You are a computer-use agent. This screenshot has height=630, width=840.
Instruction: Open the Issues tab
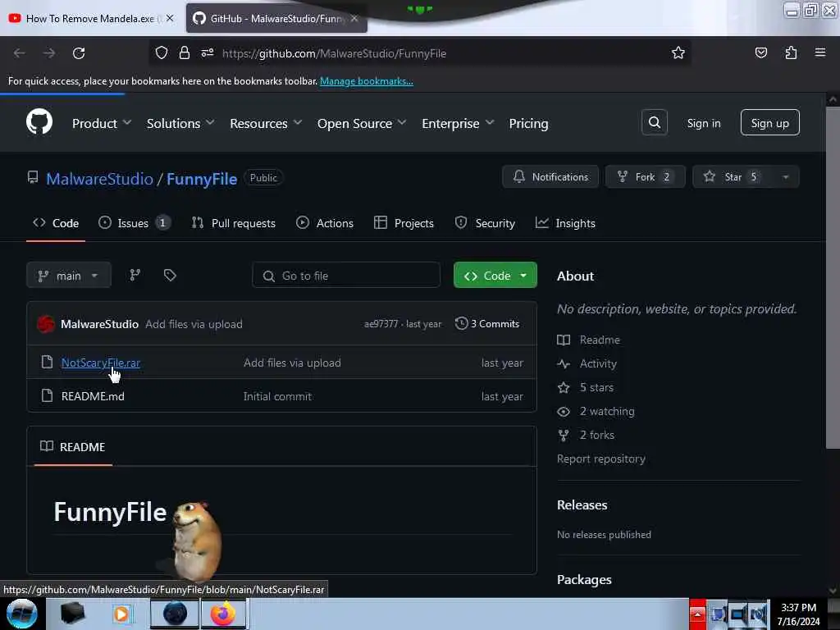click(x=135, y=223)
